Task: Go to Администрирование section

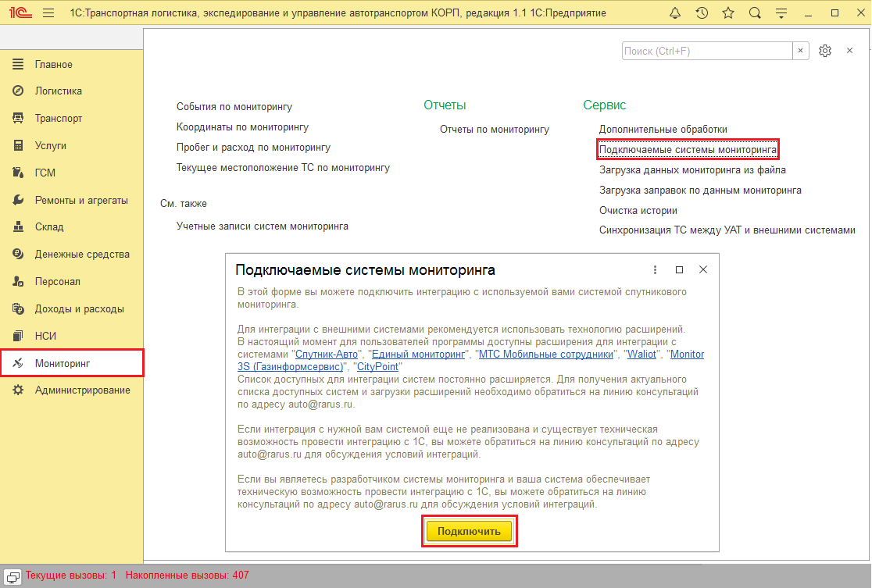Action: (82, 390)
